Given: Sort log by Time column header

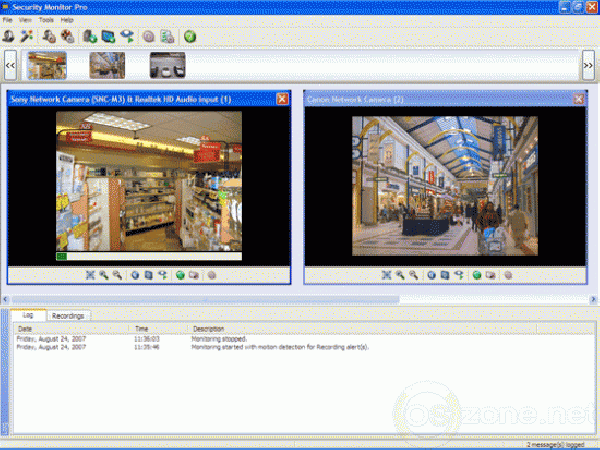Looking at the screenshot, I should click(159, 329).
